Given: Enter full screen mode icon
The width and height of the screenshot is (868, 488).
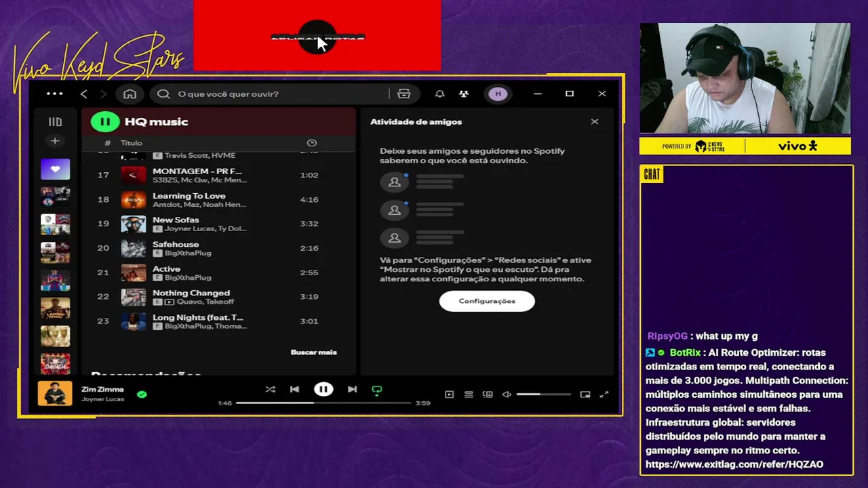Looking at the screenshot, I should tap(604, 394).
